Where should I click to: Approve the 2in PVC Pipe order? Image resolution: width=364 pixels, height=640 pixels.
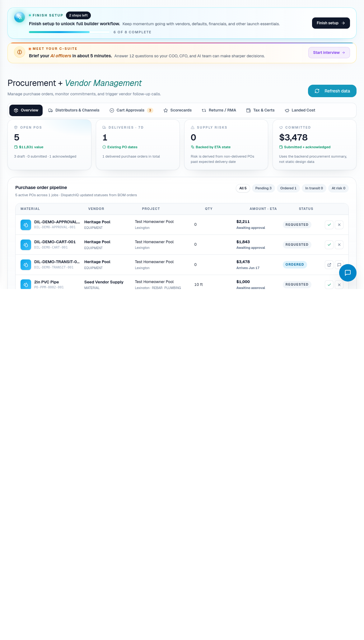click(329, 285)
